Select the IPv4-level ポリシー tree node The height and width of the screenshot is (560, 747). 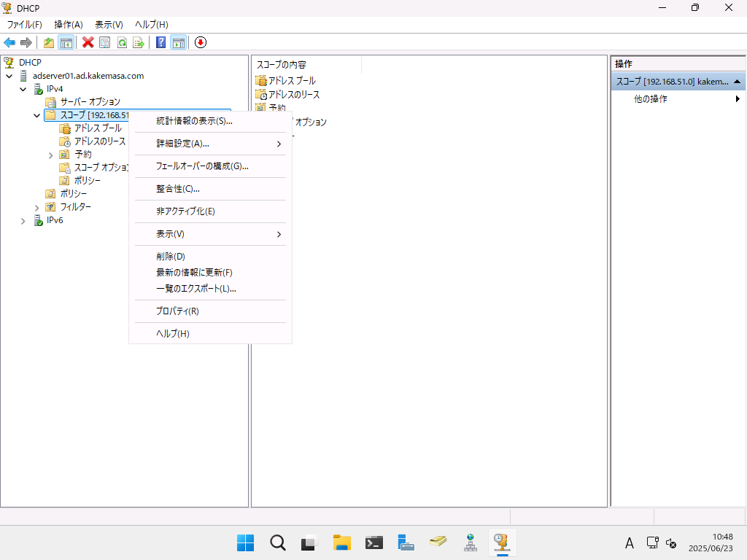point(74,194)
